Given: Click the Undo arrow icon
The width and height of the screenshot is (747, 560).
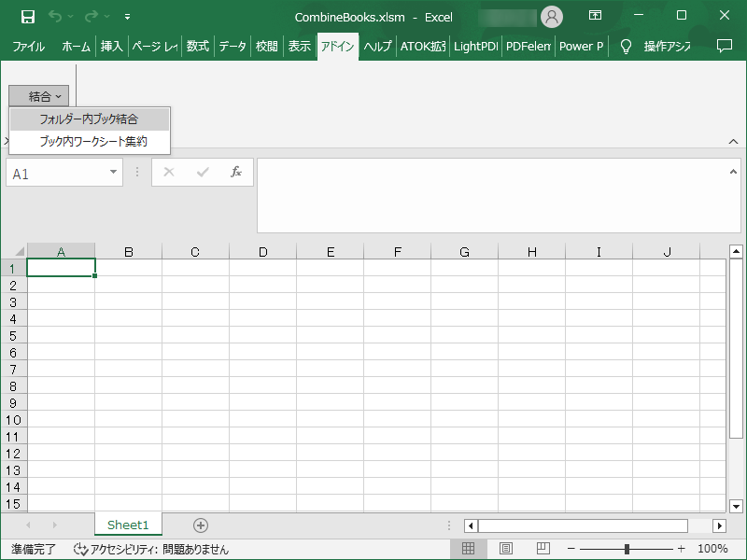Looking at the screenshot, I should pyautogui.click(x=55, y=17).
